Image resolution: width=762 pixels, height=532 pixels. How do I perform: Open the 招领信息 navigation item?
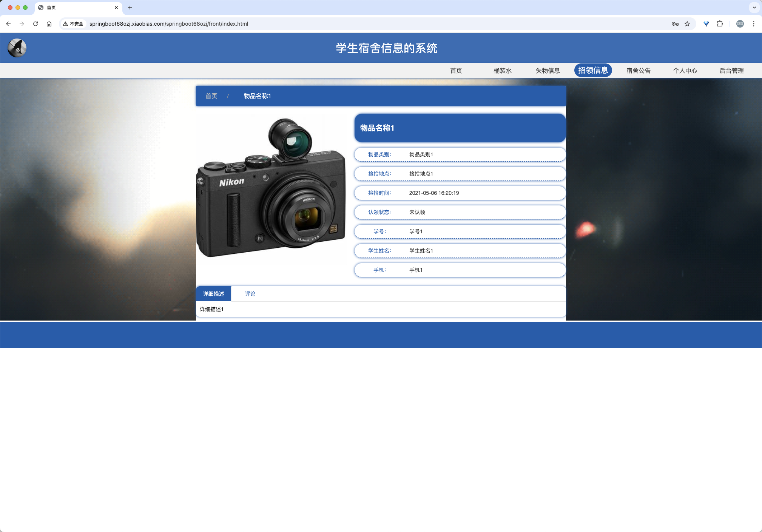[x=593, y=70]
